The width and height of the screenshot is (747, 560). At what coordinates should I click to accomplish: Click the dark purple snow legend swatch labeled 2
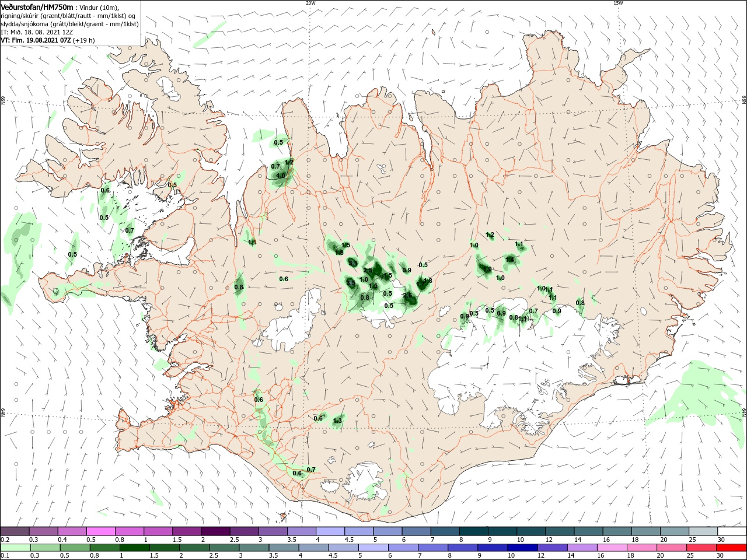215,531
